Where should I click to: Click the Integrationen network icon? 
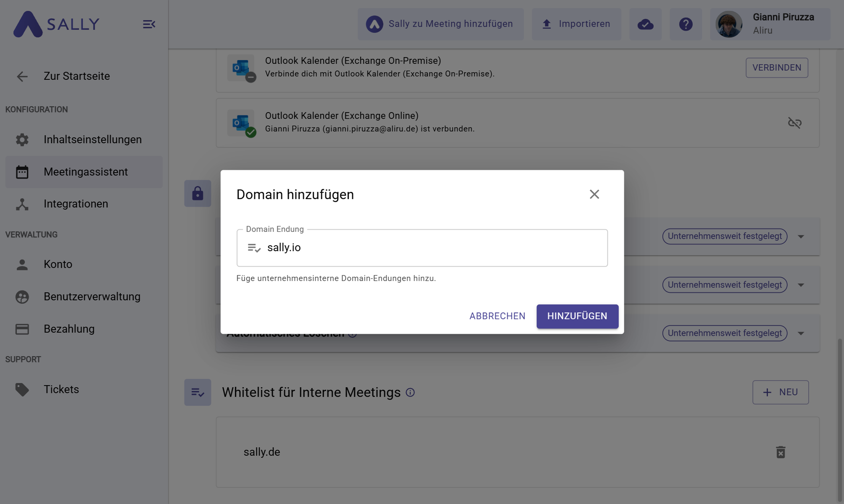[22, 204]
